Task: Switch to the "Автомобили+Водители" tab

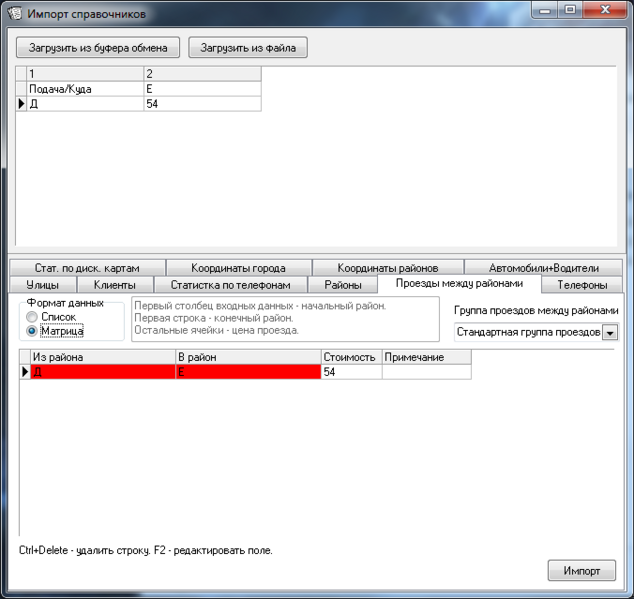Action: (543, 268)
